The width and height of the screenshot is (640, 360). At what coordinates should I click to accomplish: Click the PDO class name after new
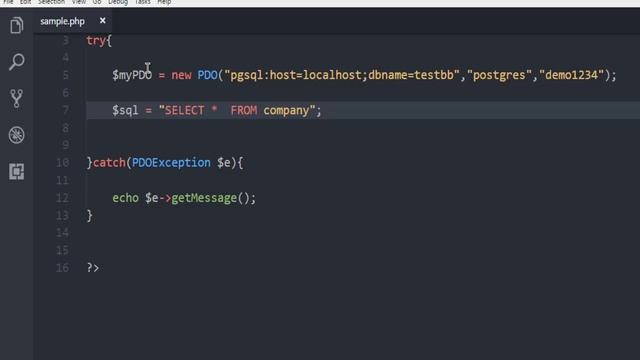[x=207, y=75]
